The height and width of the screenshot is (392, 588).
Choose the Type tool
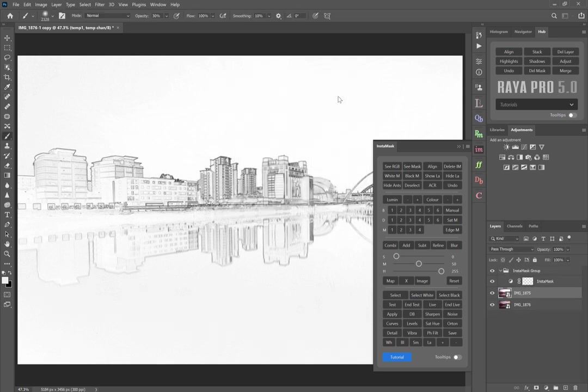(7, 215)
